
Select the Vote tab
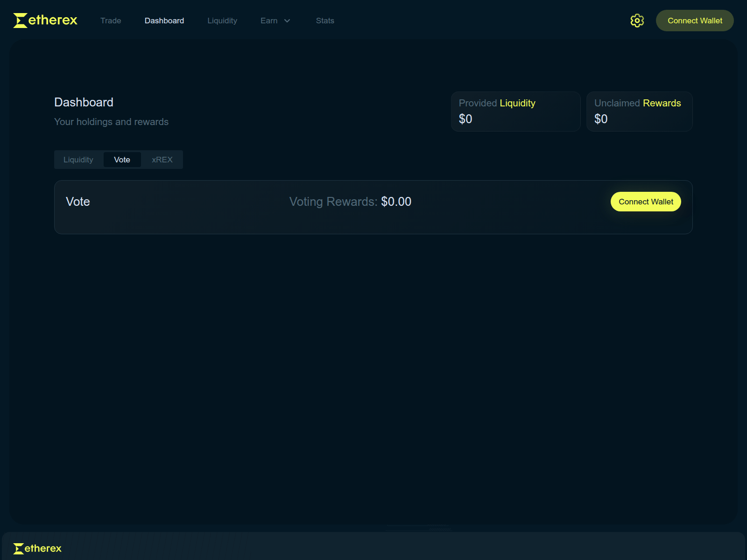click(122, 160)
